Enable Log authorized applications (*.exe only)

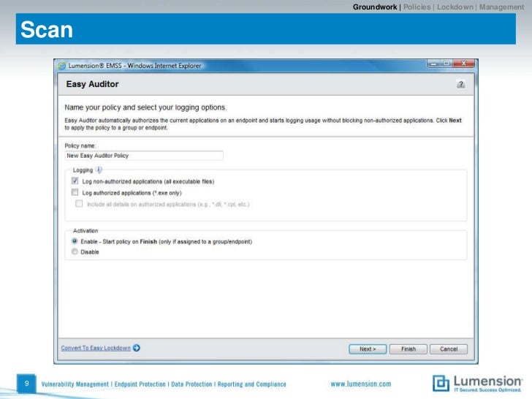[75, 192]
